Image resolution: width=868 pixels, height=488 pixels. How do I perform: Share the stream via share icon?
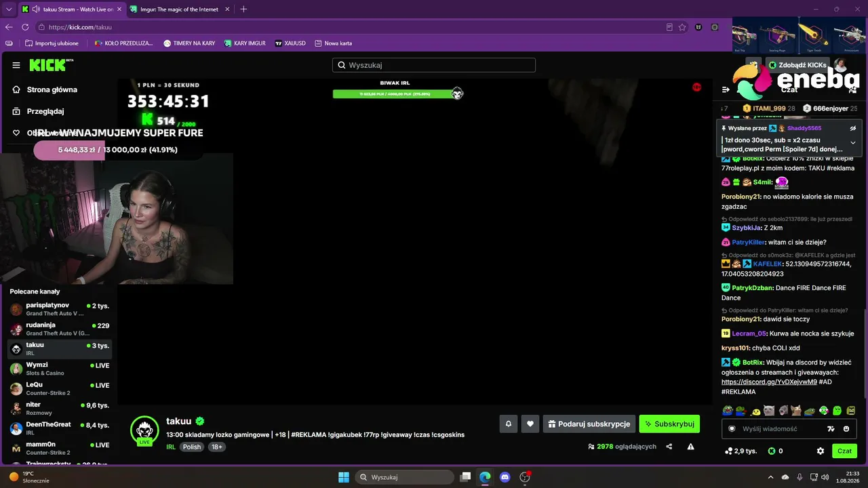(669, 447)
